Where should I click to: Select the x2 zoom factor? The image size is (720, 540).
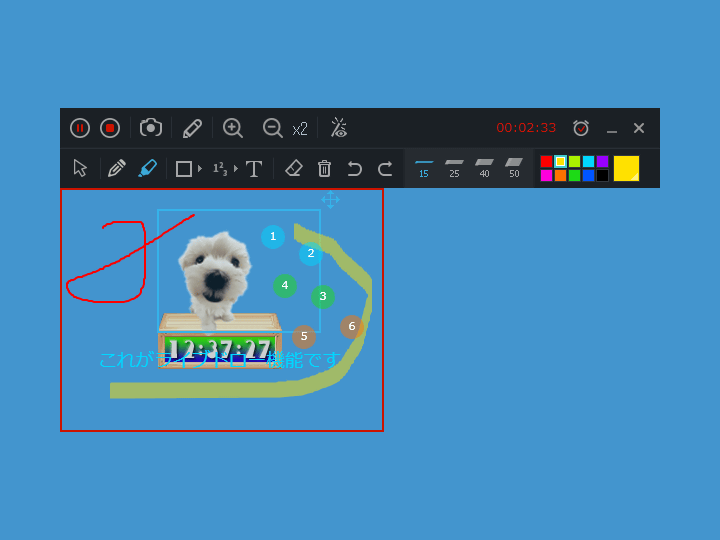pyautogui.click(x=300, y=129)
